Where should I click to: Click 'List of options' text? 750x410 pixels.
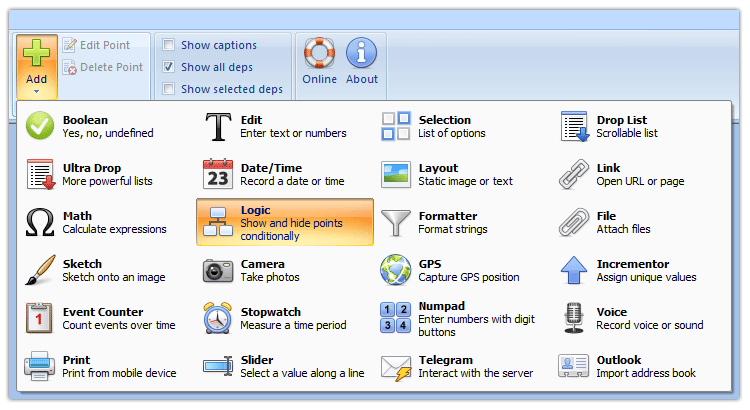pyautogui.click(x=452, y=133)
